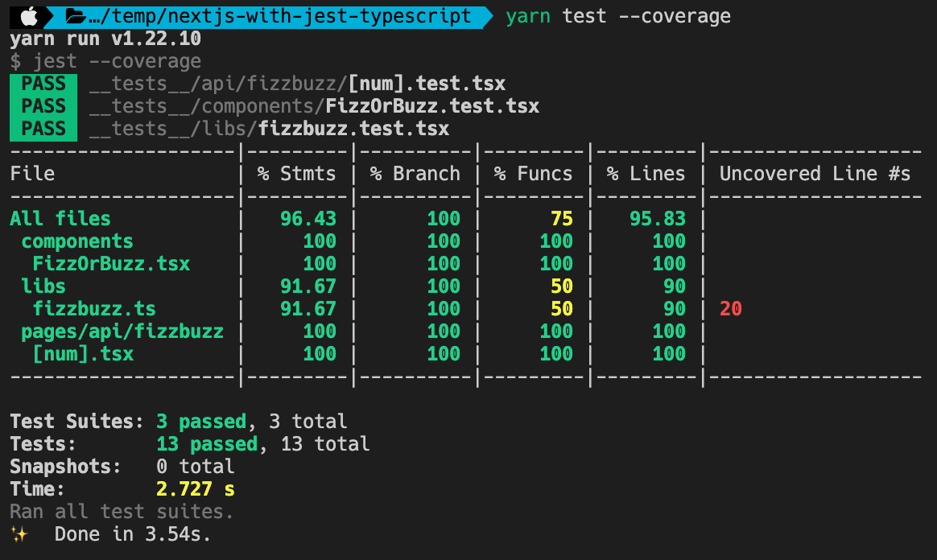Click the '% Lines' column header
The image size is (937, 560).
[646, 174]
